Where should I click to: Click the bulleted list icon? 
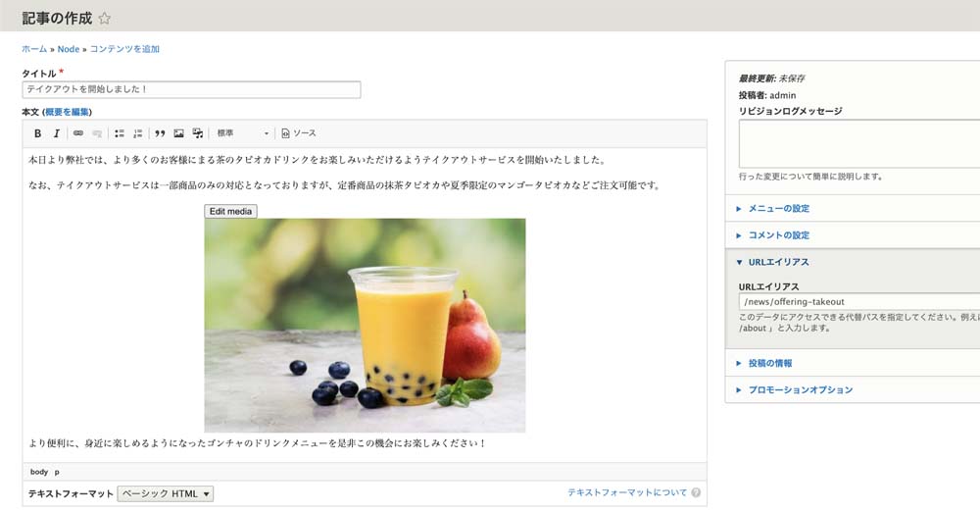(x=120, y=133)
